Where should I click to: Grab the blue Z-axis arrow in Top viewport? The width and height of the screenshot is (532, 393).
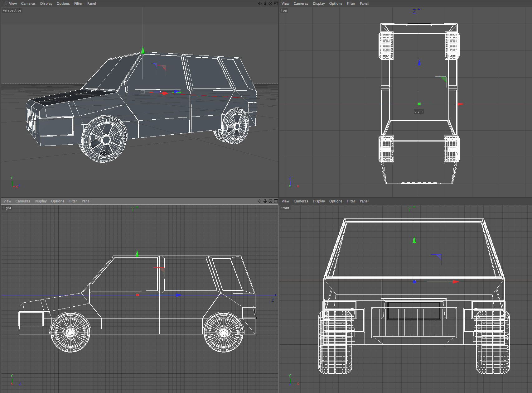pos(419,62)
